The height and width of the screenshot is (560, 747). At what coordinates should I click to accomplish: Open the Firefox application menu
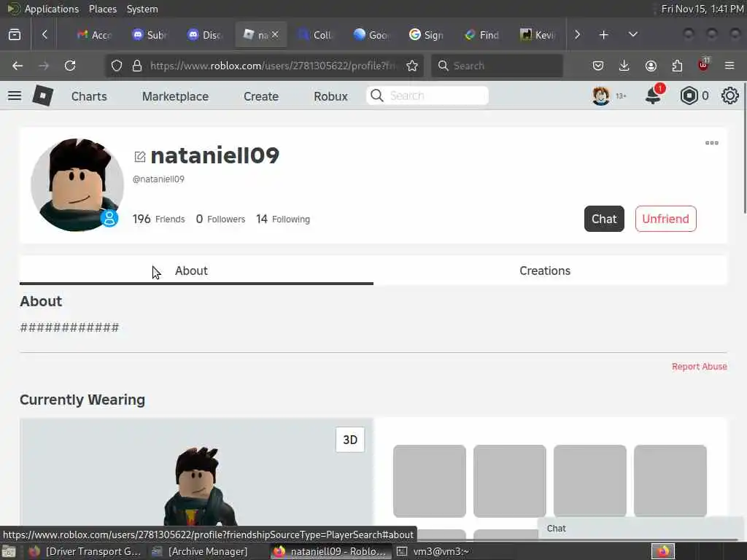[729, 66]
